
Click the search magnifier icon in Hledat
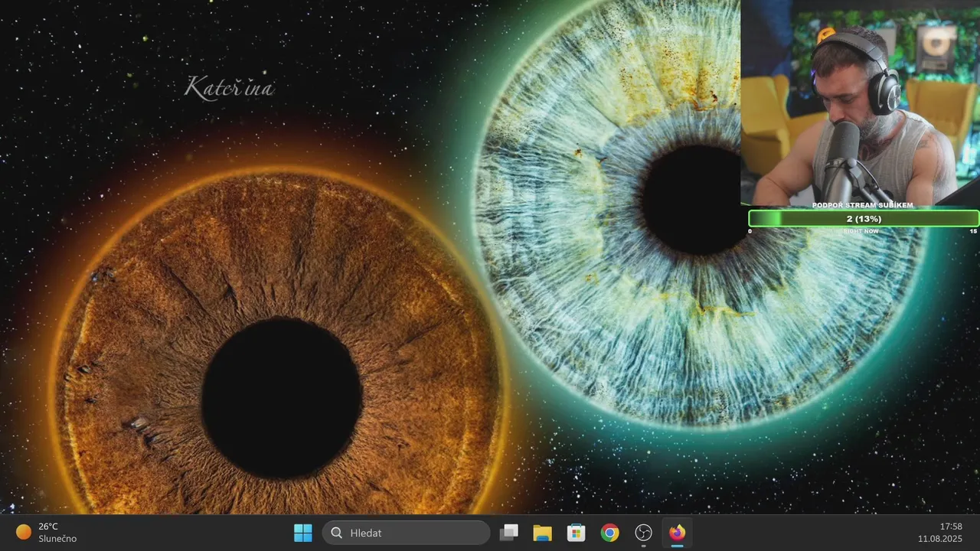[x=337, y=533]
